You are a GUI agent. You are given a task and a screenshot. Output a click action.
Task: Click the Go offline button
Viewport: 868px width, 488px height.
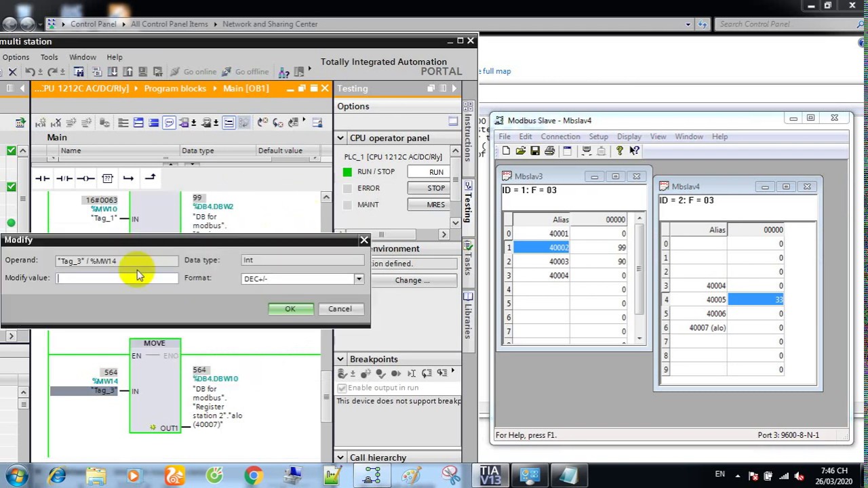coord(244,72)
